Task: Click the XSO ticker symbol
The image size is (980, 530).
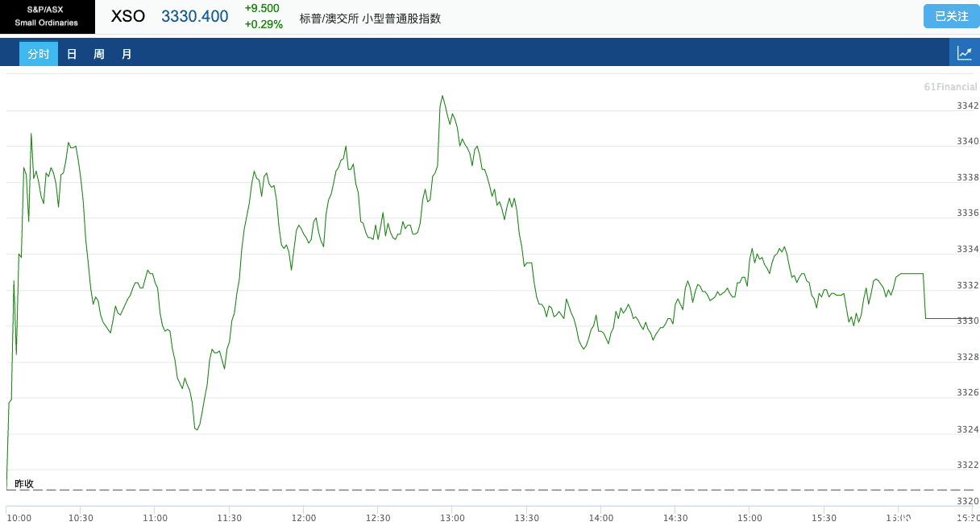Action: pos(128,16)
